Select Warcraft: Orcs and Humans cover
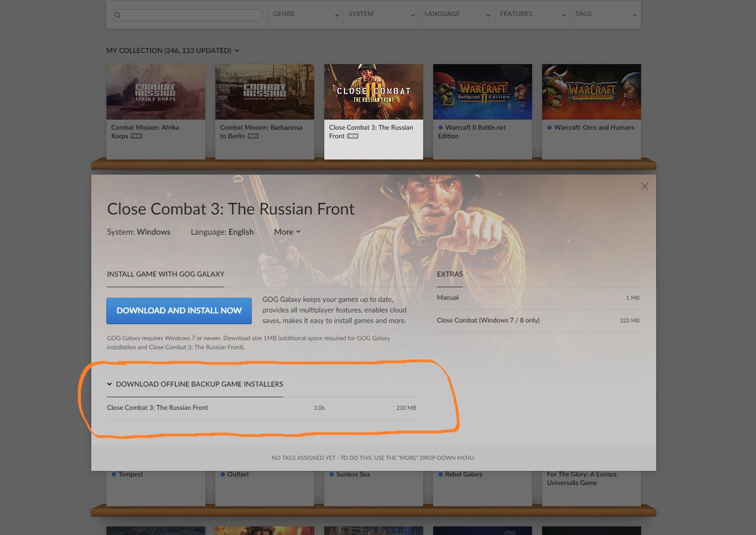This screenshot has width=756, height=535. pyautogui.click(x=592, y=92)
